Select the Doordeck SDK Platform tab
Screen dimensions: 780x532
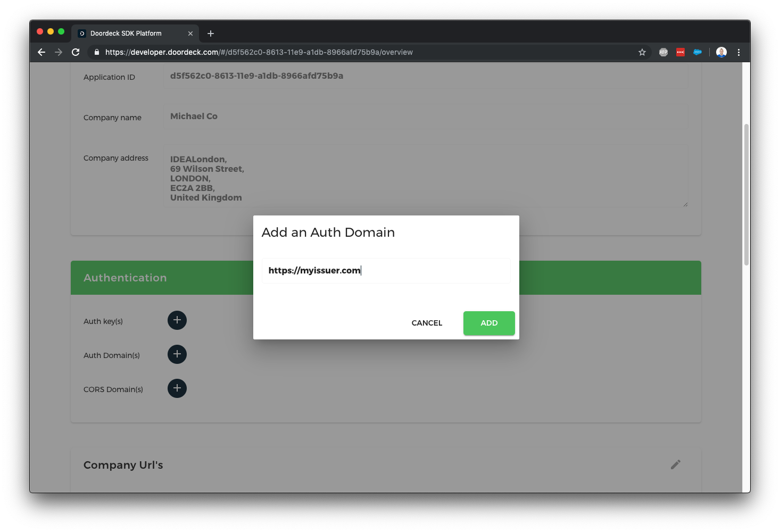coord(128,33)
